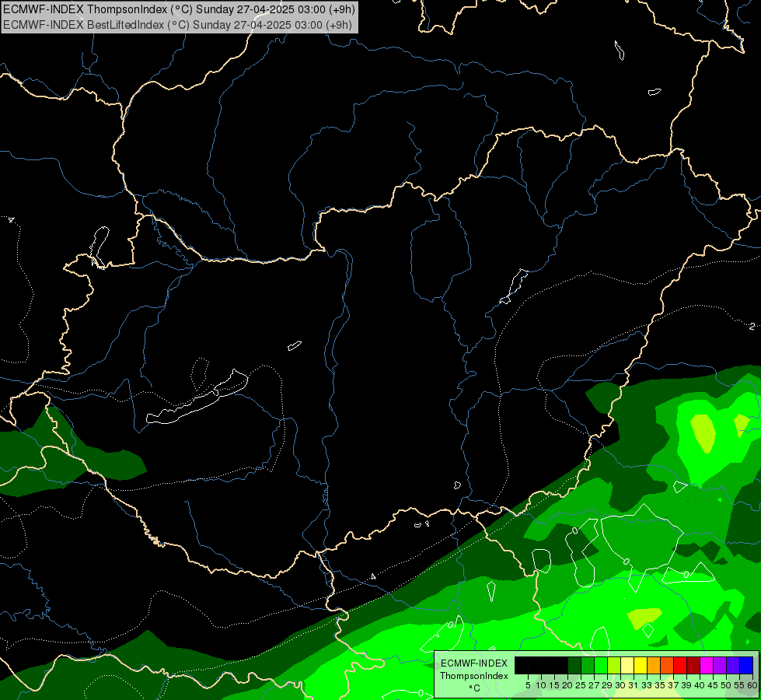The image size is (761, 700).
Task: Click Lake Balaton's white outline on map
Action: point(197,397)
